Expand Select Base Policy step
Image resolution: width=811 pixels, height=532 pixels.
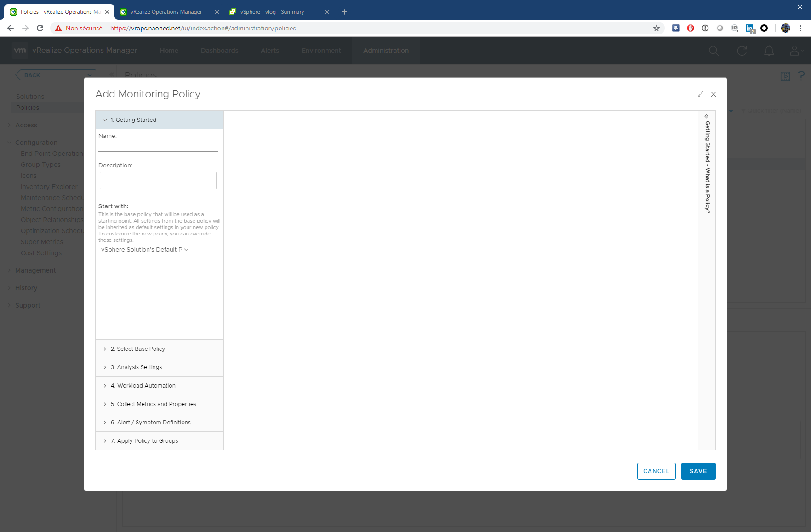coord(137,349)
